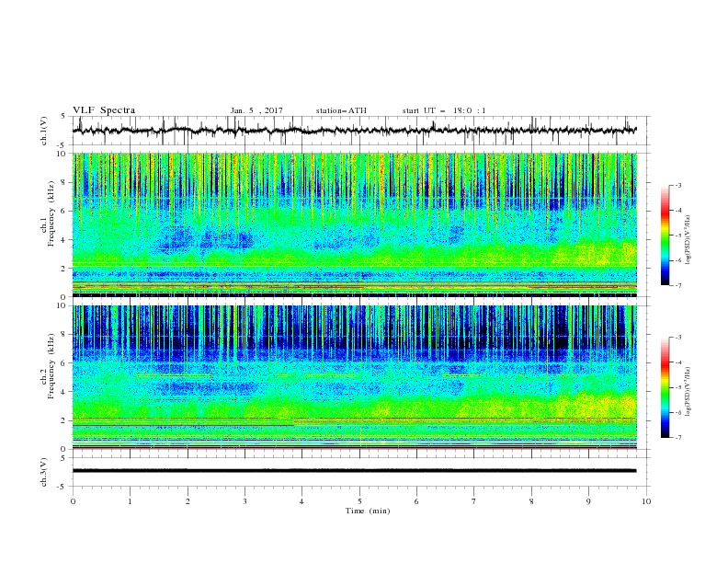Click the ch.3 voltage waveform band
This screenshot has height=563, width=728.
pos(354,471)
